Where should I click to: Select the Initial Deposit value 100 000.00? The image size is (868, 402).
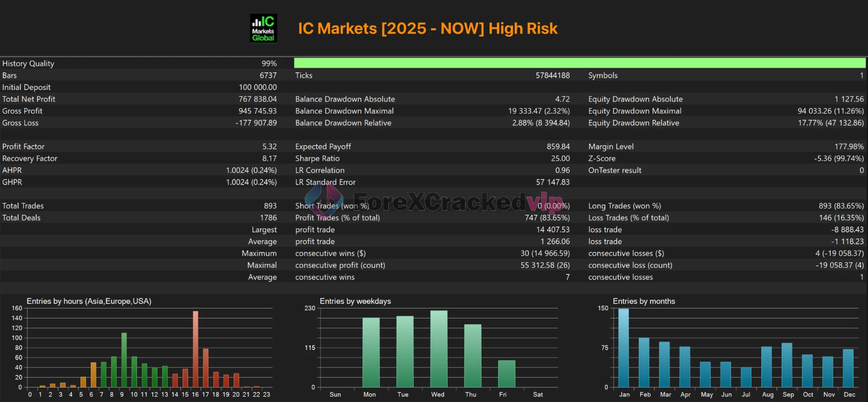click(258, 87)
